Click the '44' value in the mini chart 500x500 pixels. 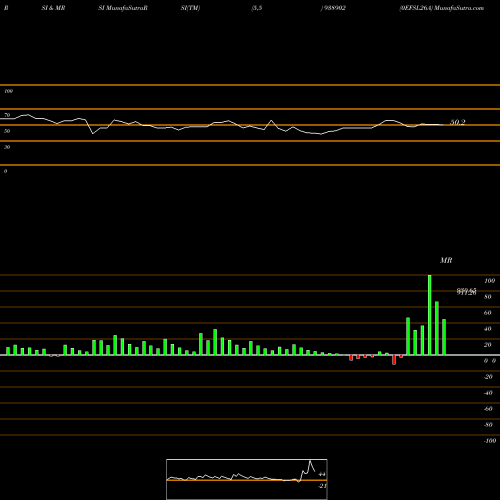click(322, 474)
